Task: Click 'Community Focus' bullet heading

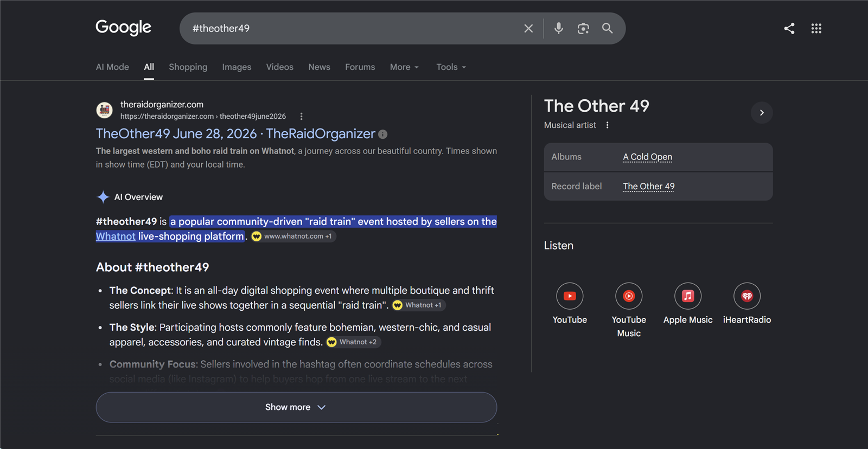Action: point(153,364)
